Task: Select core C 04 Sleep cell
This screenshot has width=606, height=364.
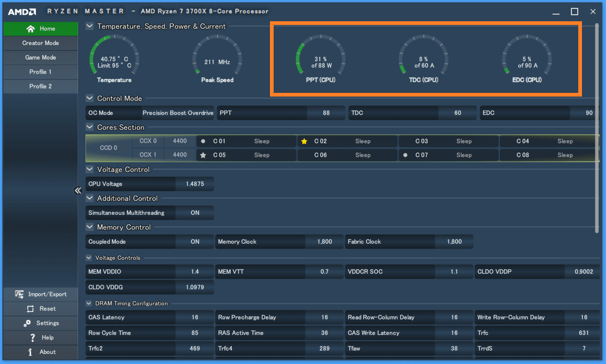Action: 549,141
